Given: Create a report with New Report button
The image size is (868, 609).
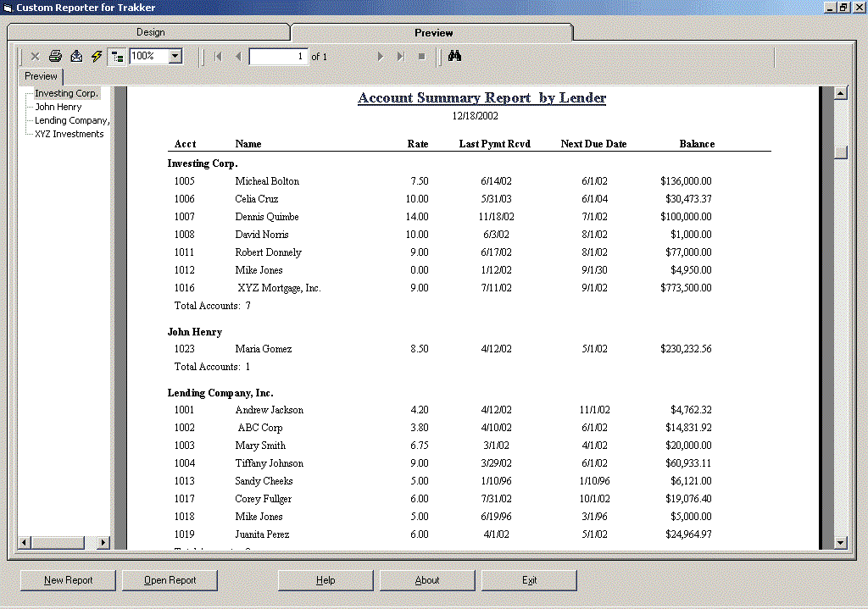Looking at the screenshot, I should [67, 580].
